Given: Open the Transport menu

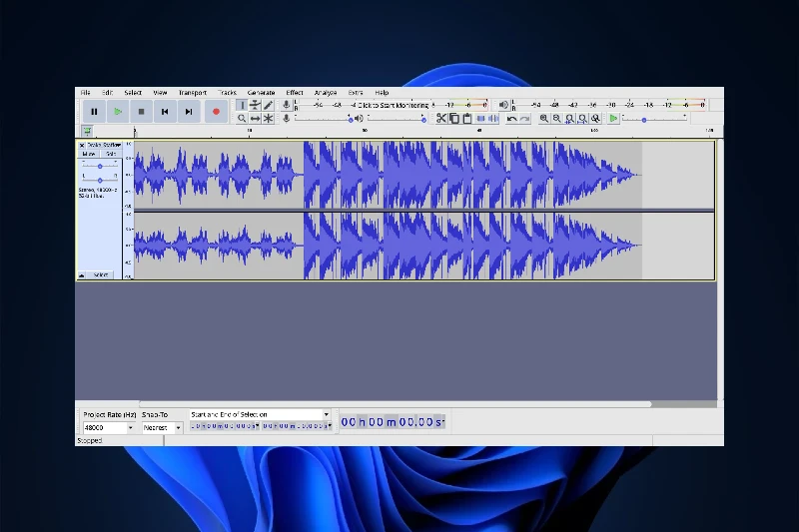Looking at the screenshot, I should pos(193,93).
